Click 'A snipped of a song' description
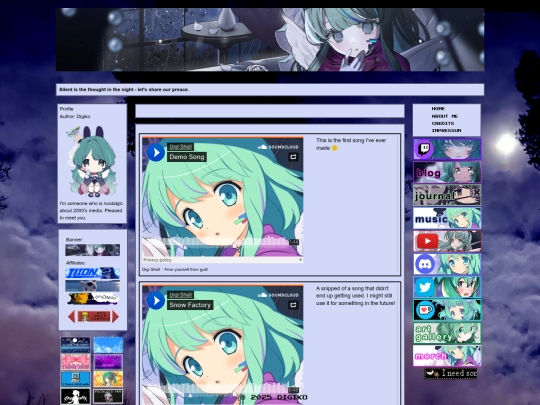 [355, 296]
